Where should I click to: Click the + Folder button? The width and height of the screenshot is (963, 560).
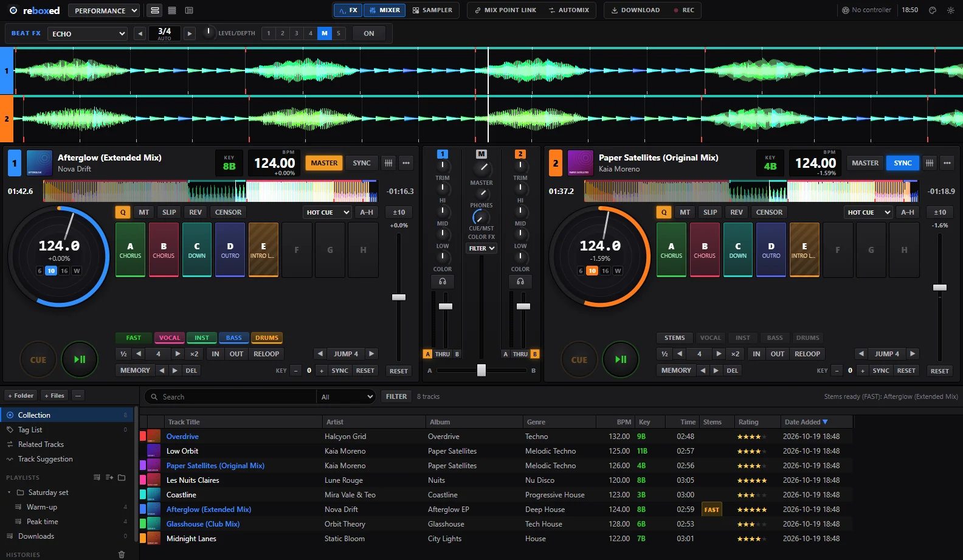pyautogui.click(x=21, y=395)
